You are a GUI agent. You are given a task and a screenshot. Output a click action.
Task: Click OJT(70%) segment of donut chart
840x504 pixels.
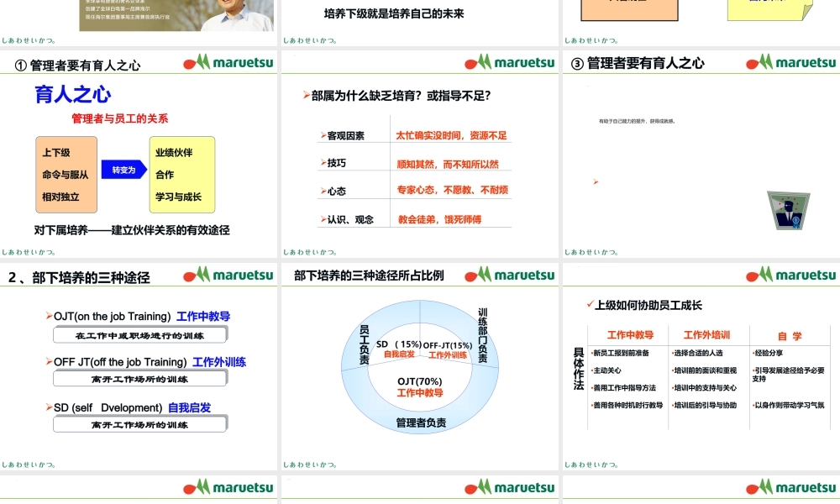(419, 386)
